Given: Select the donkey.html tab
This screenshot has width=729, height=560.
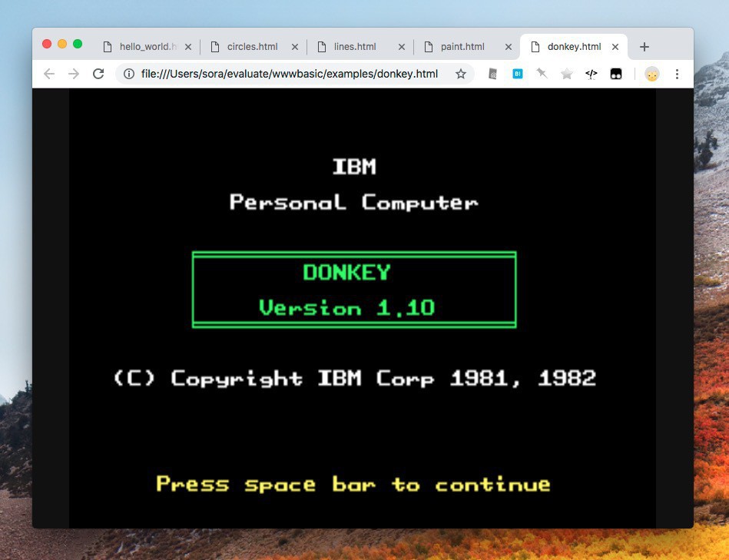Looking at the screenshot, I should pos(574,47).
